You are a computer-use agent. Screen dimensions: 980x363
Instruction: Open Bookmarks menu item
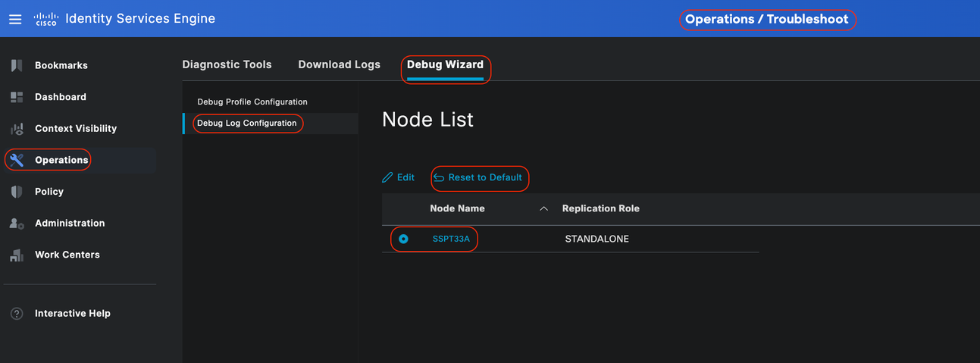coord(61,65)
